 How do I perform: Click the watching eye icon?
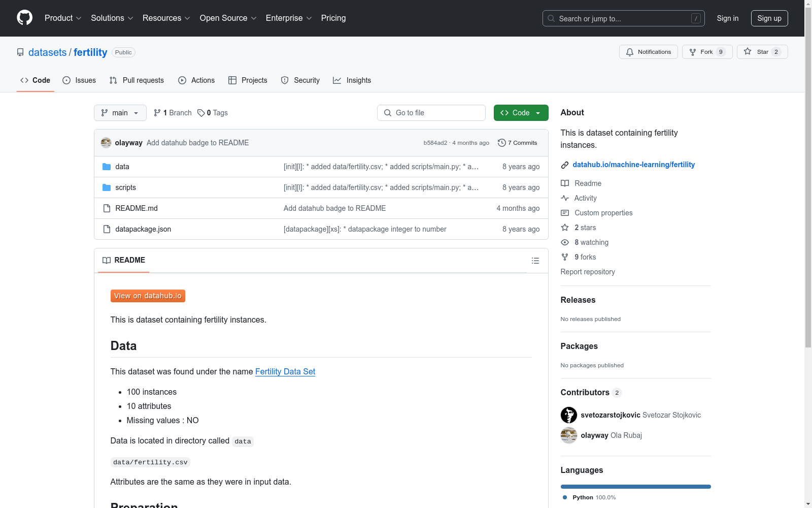pos(565,242)
